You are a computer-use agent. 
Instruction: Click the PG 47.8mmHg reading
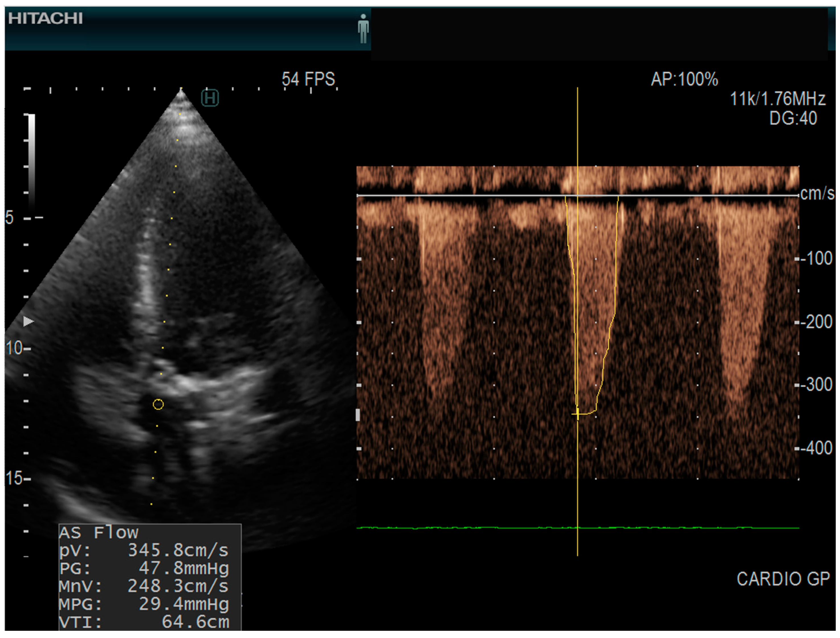pyautogui.click(x=144, y=568)
